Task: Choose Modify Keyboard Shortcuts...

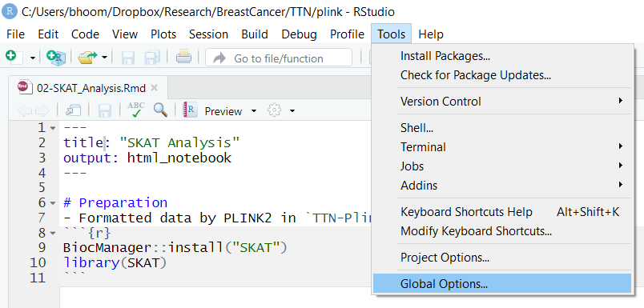Action: point(501,231)
